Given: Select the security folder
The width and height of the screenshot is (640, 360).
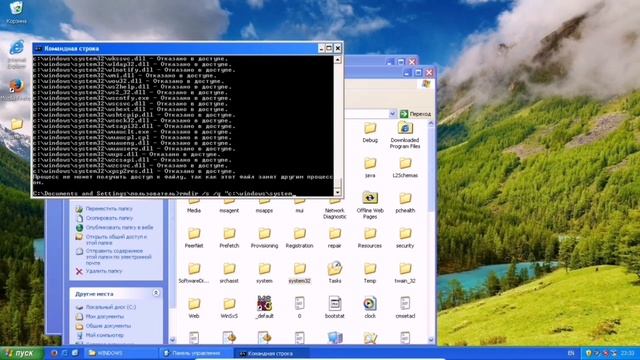Looking at the screenshot, I should pyautogui.click(x=405, y=238).
